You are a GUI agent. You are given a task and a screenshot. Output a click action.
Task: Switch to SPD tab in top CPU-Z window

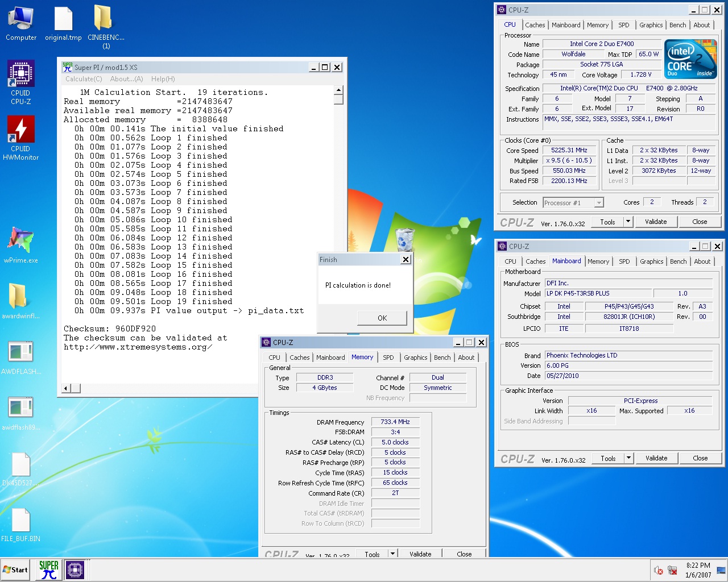click(624, 25)
